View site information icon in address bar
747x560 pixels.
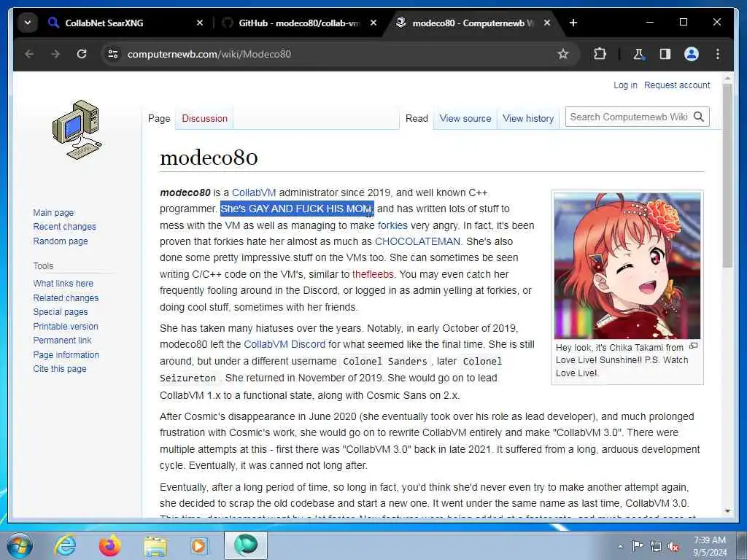pyautogui.click(x=113, y=54)
